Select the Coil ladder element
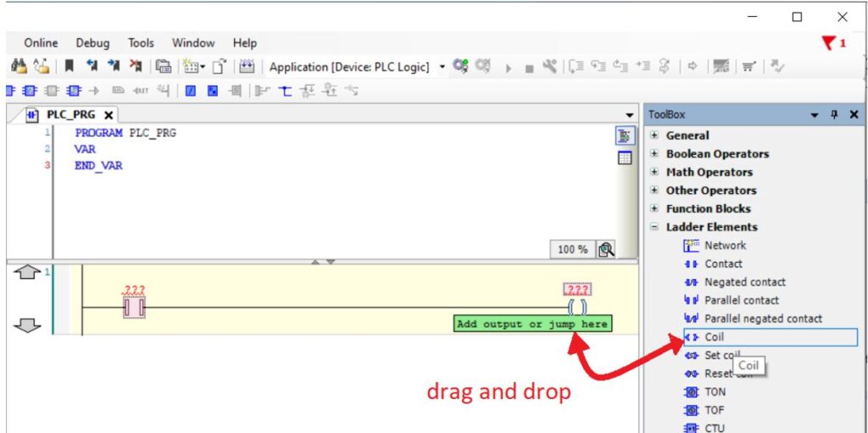Viewport: 868px width, 433px height. click(714, 337)
